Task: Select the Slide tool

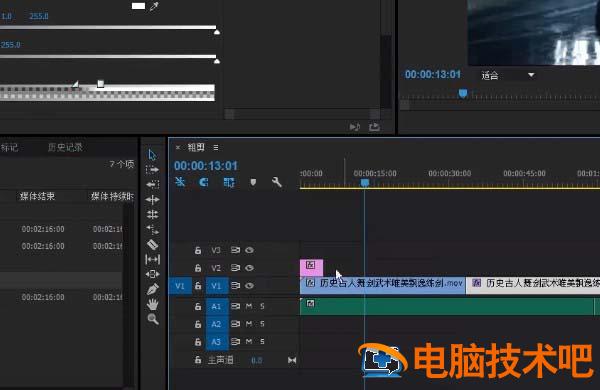Action: click(x=152, y=274)
